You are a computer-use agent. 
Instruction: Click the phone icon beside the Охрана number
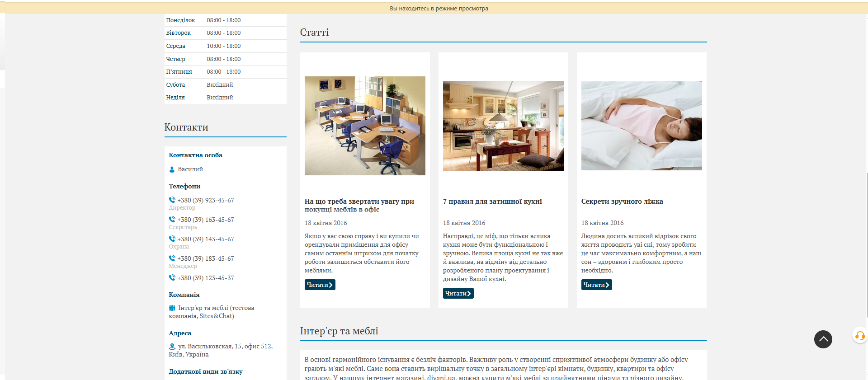(x=172, y=239)
